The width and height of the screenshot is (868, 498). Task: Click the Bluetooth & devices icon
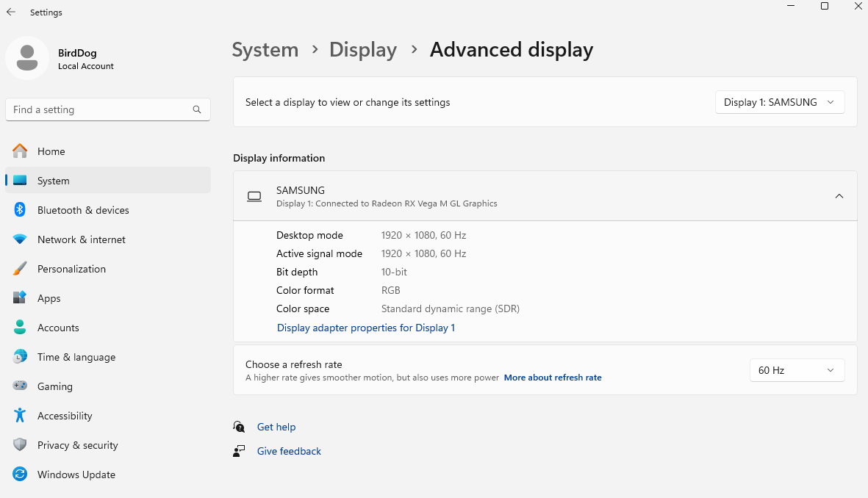(x=20, y=210)
